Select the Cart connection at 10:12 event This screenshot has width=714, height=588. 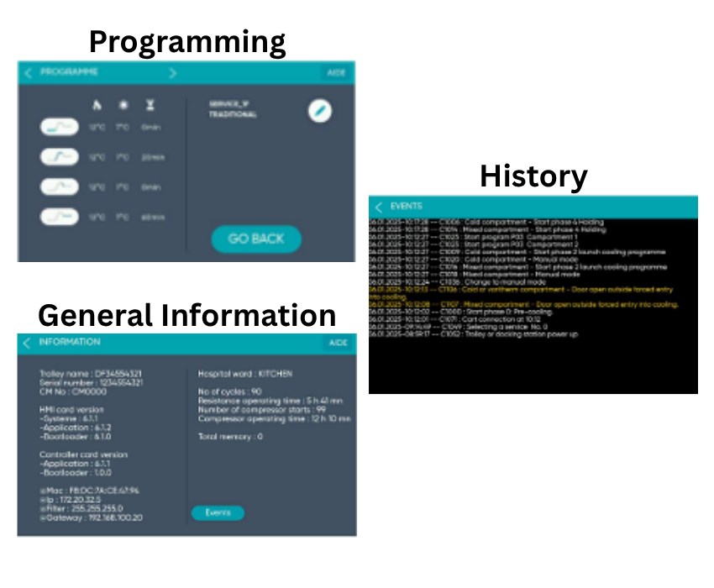point(454,319)
